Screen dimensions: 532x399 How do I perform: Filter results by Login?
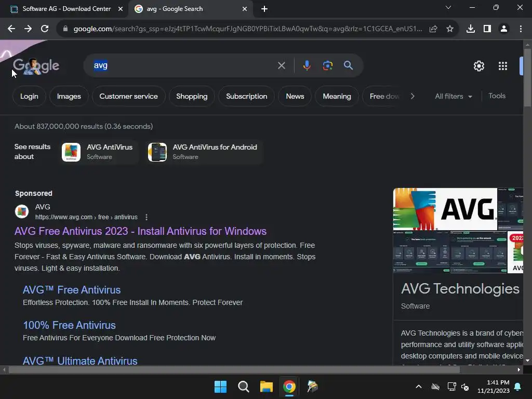tap(29, 96)
